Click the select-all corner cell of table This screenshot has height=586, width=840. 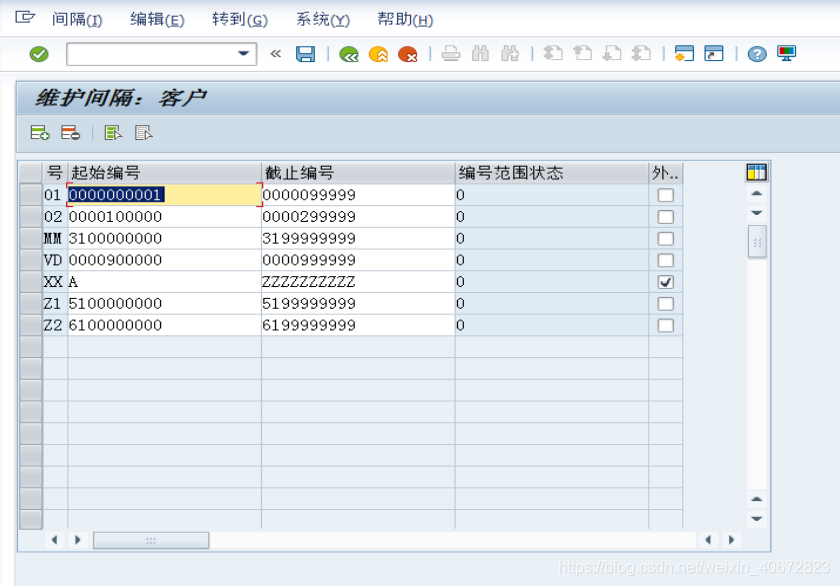tap(31, 172)
